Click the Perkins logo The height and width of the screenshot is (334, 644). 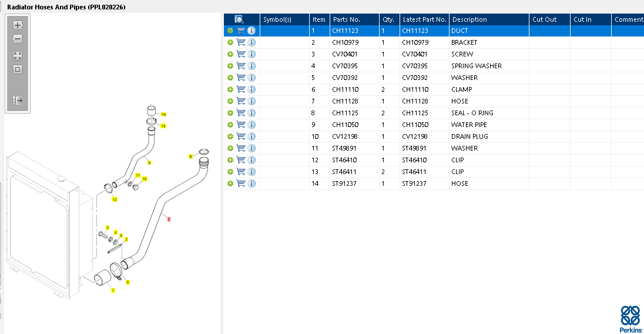click(630, 319)
